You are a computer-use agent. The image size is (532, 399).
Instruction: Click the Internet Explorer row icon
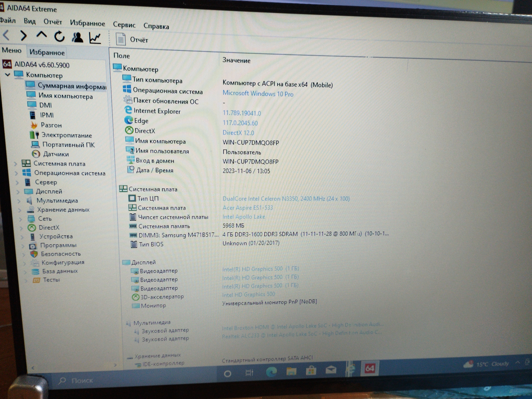pos(128,110)
